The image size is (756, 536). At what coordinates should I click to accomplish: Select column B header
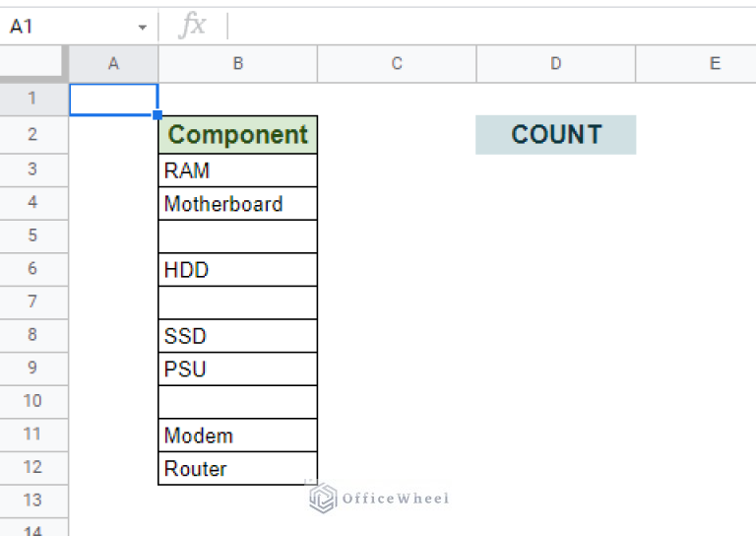tap(237, 64)
